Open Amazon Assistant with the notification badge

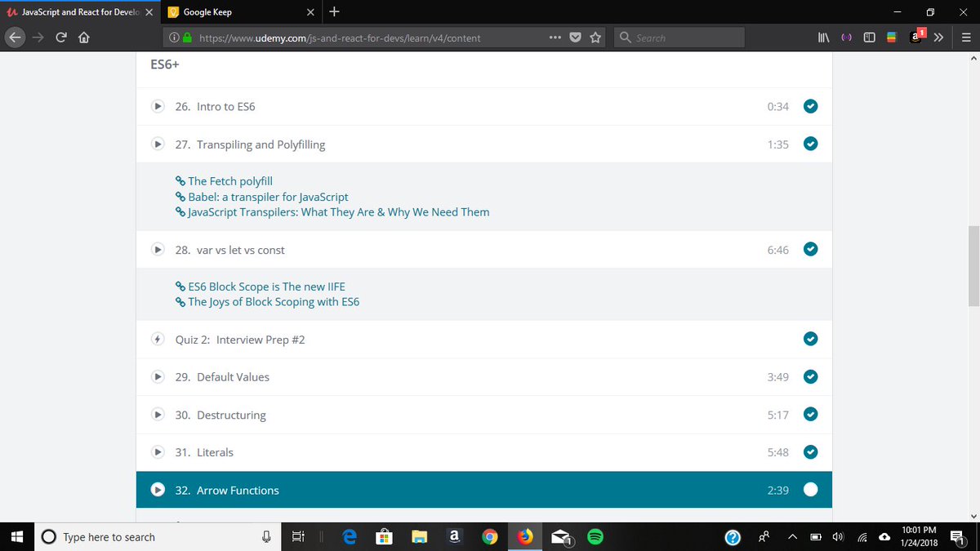915,37
